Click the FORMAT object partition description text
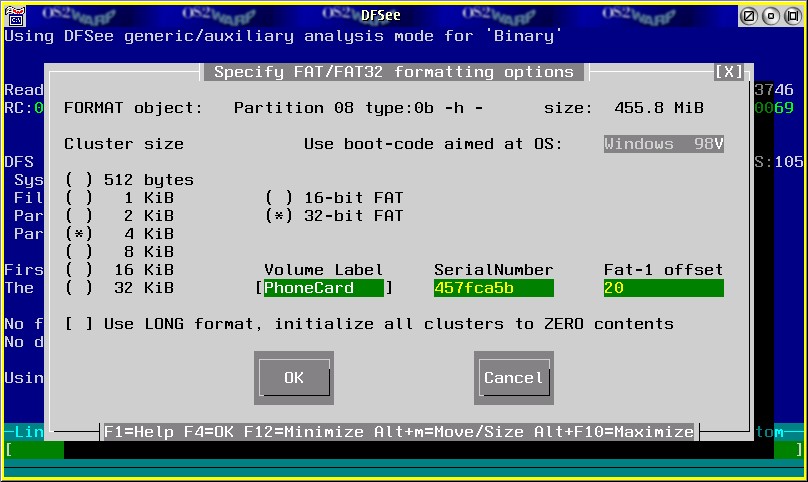Screen dimensions: 808x482 coord(358,108)
